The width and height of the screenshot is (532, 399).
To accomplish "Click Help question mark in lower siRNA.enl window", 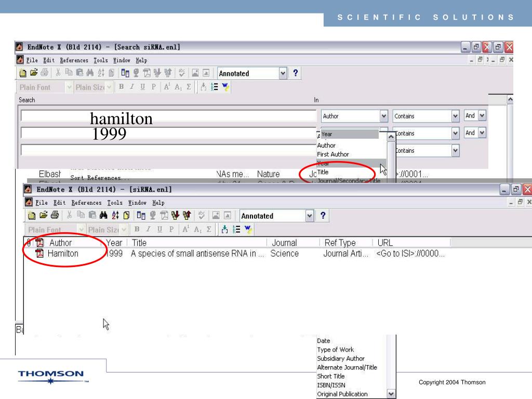I will (323, 216).
